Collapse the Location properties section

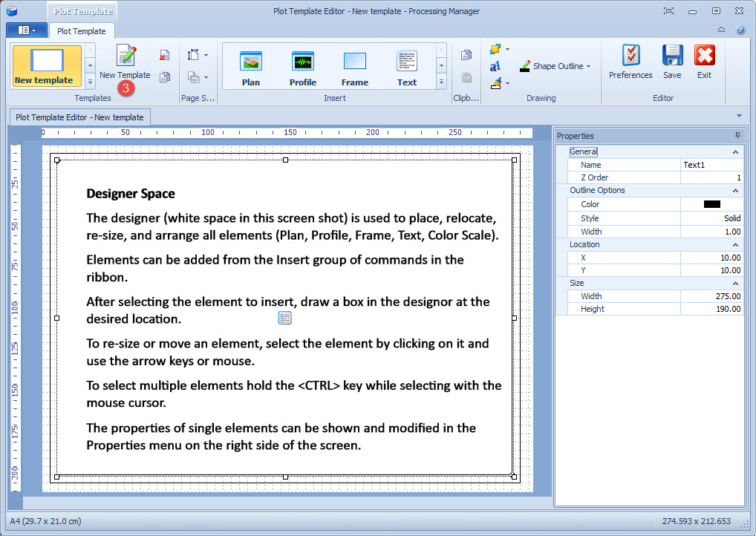[735, 245]
